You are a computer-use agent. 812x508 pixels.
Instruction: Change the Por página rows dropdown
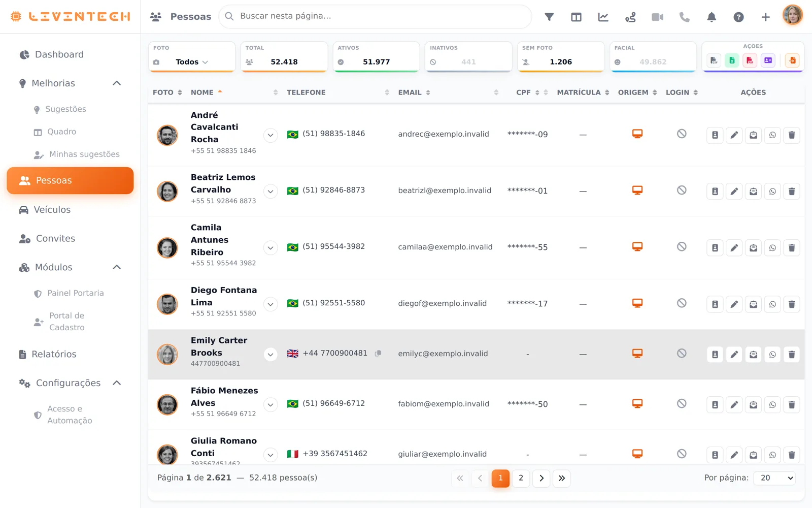click(x=774, y=478)
